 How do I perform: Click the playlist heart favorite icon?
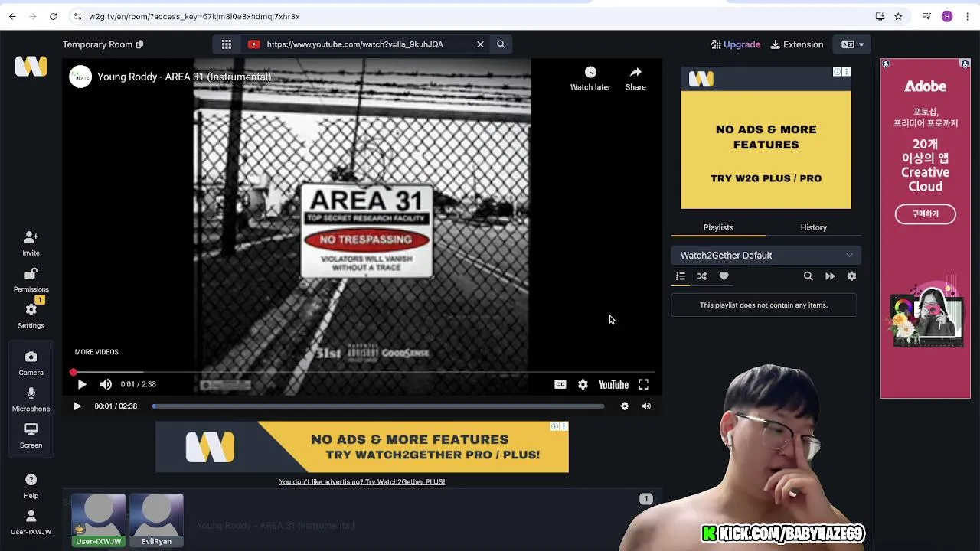click(x=724, y=276)
